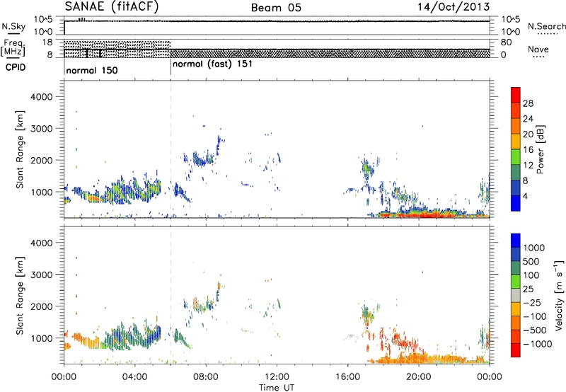Screen dimensions: 566x392
Task: Click the right 10^0 noise tick label
Action: [x=510, y=32]
